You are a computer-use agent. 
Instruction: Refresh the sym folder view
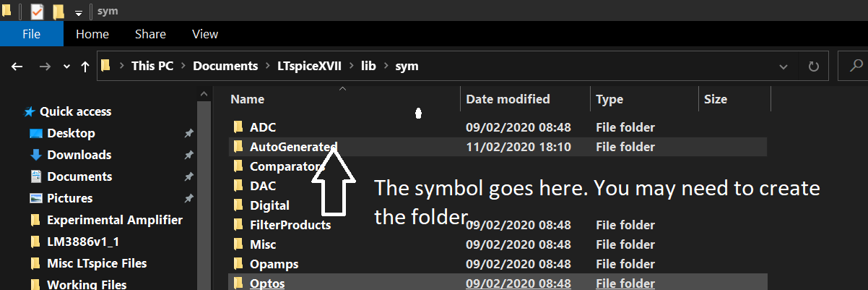pos(814,67)
